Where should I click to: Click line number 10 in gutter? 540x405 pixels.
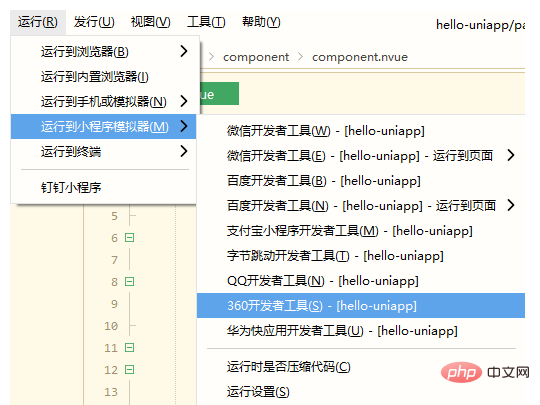point(111,326)
